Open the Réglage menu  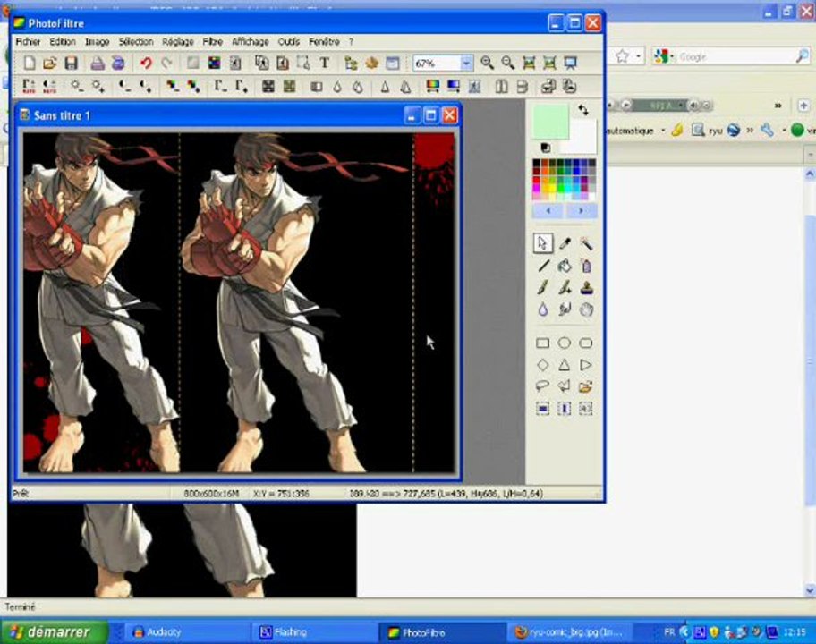178,42
